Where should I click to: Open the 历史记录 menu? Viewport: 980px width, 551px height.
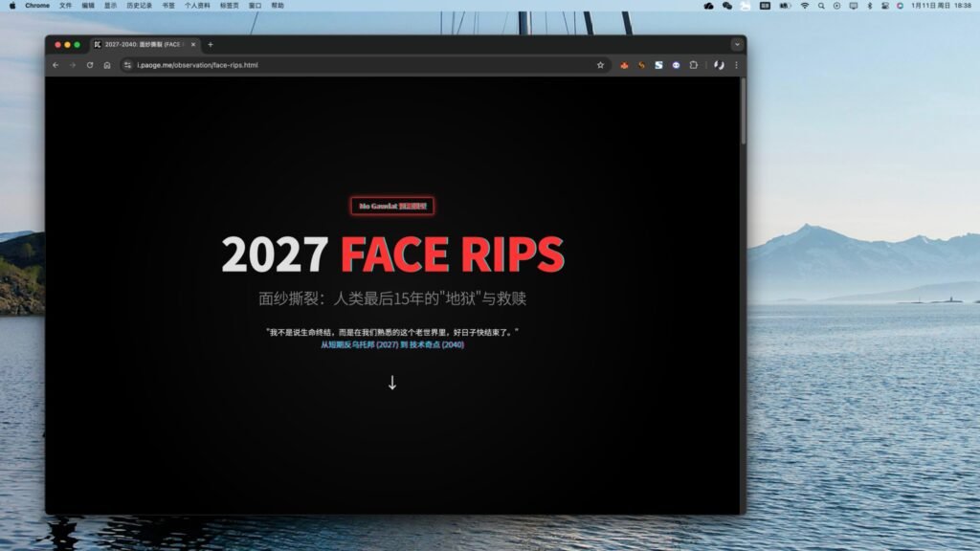140,6
